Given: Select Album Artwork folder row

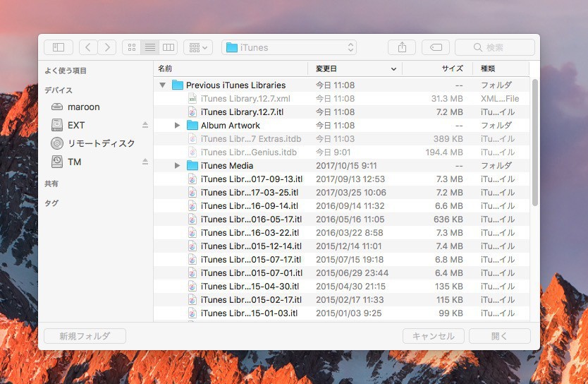Looking at the screenshot, I should click(x=342, y=126).
